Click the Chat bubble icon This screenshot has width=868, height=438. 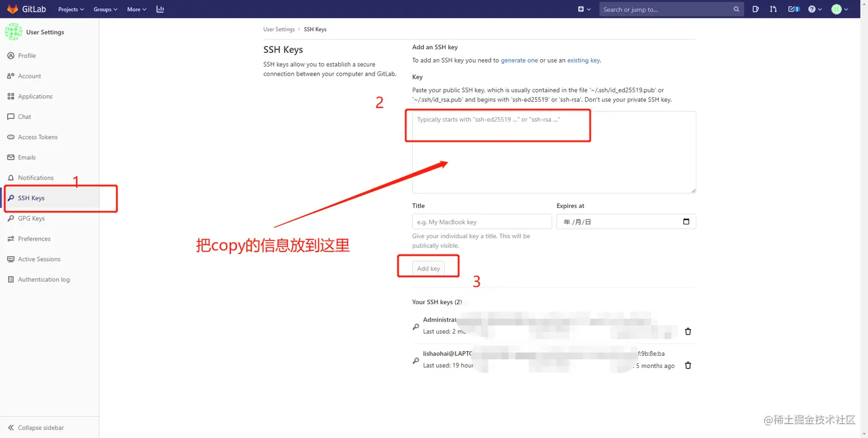tap(10, 117)
